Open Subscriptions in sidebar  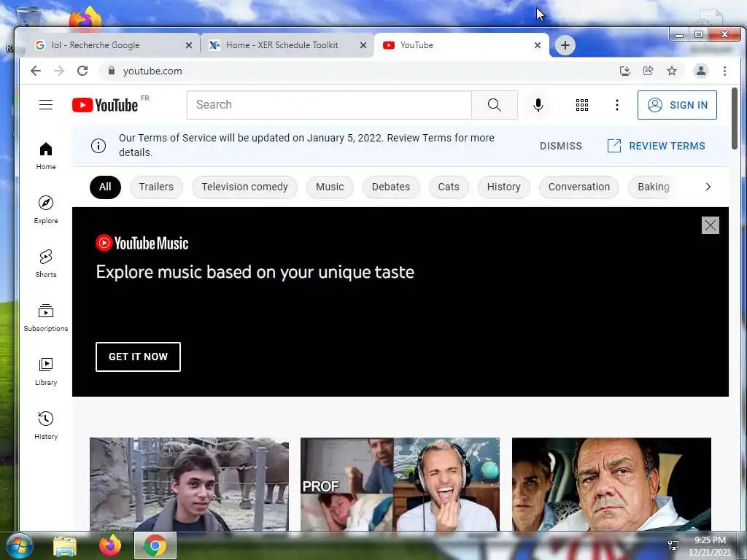tap(46, 318)
